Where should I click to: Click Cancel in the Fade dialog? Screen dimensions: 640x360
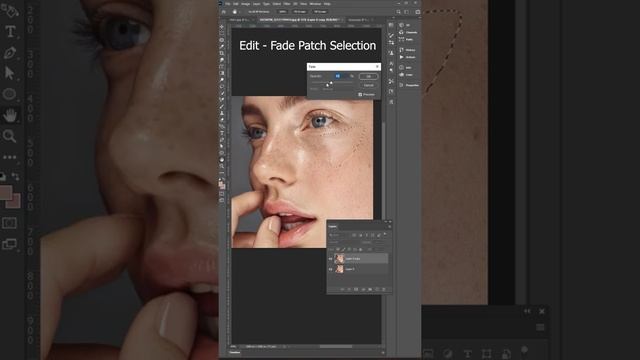click(369, 85)
